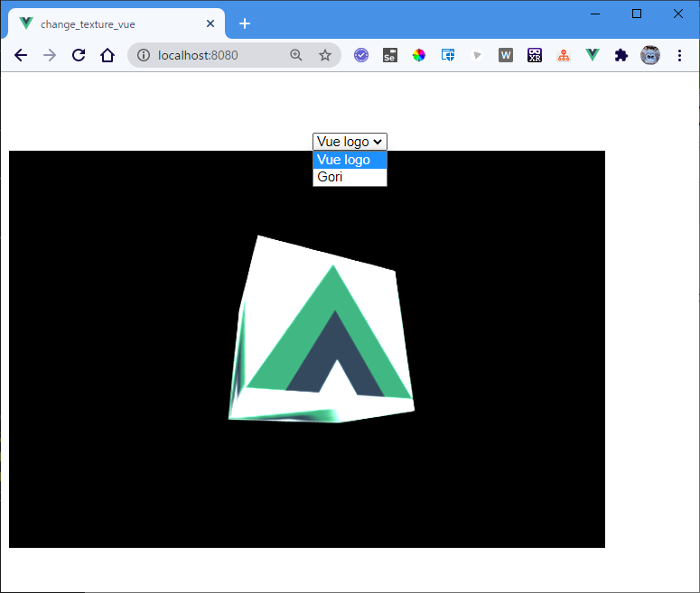Click the zoom magnifier in address bar
The height and width of the screenshot is (593, 700).
click(x=296, y=55)
